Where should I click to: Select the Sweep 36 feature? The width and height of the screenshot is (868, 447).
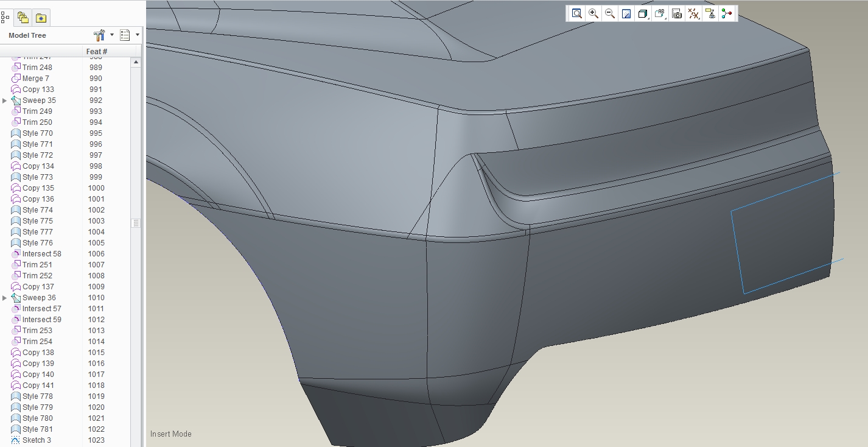point(33,298)
